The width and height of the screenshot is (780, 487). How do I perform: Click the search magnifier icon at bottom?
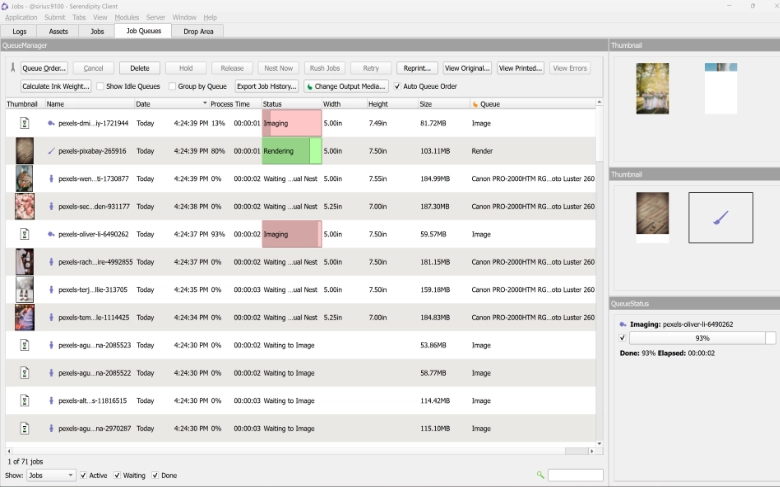540,475
